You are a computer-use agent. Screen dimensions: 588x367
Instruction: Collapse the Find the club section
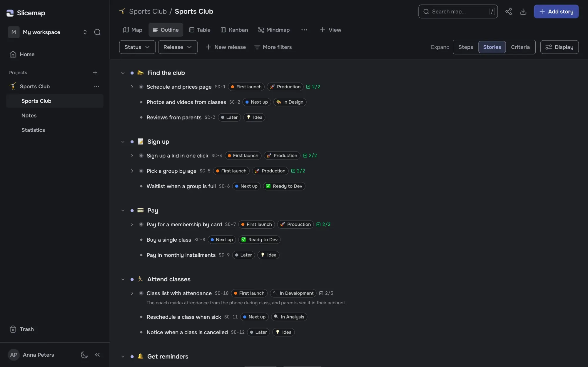[x=123, y=73]
